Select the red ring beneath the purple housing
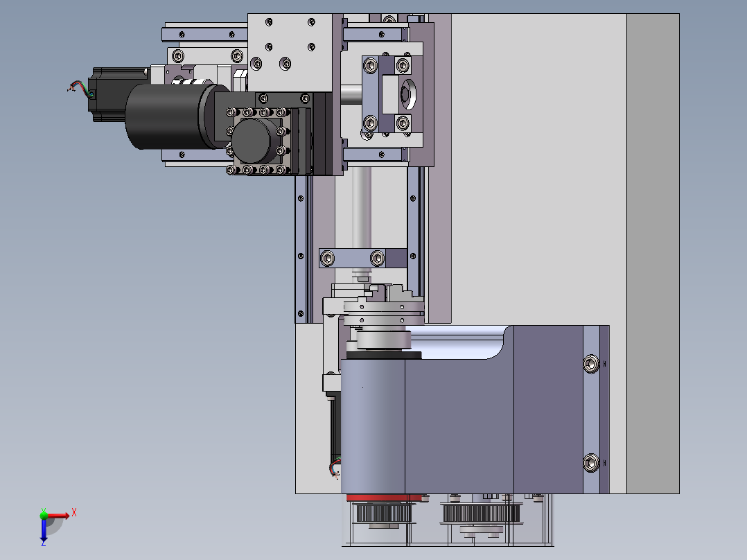The width and height of the screenshot is (747, 560). click(x=384, y=498)
